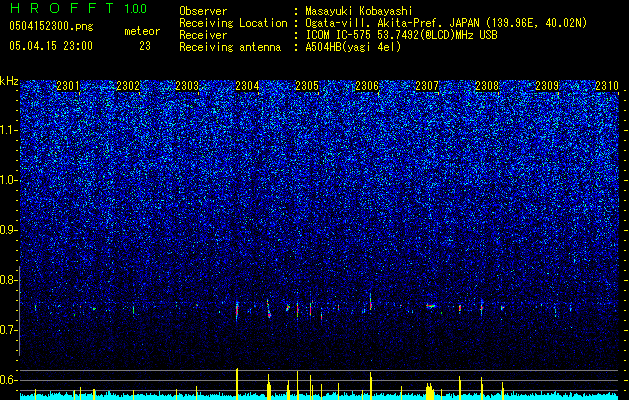Click the long horizontal meteor echo near 2307
This screenshot has width=629, height=400.
(x=431, y=306)
